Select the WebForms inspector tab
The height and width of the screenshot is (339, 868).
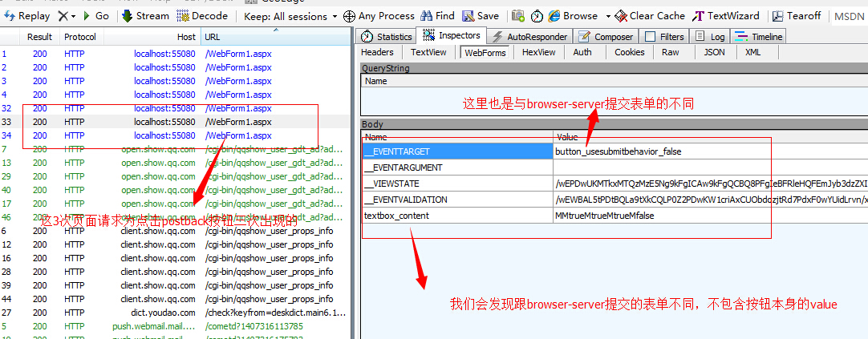click(x=485, y=53)
